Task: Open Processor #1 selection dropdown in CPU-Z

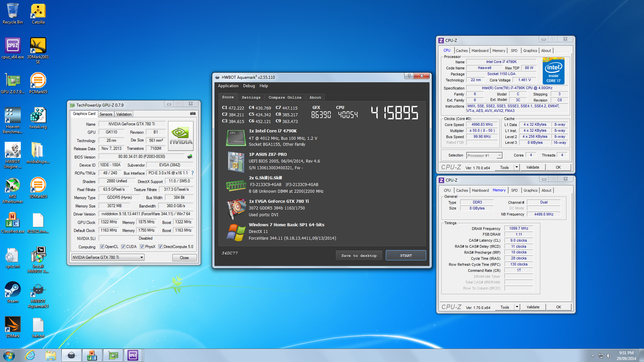Action: point(484,156)
